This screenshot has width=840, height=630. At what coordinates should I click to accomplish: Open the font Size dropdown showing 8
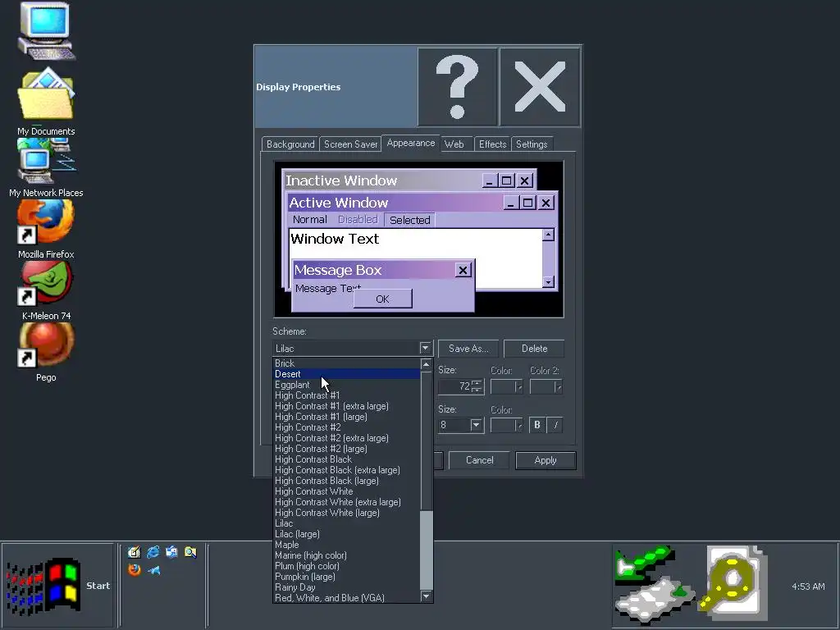tap(476, 426)
